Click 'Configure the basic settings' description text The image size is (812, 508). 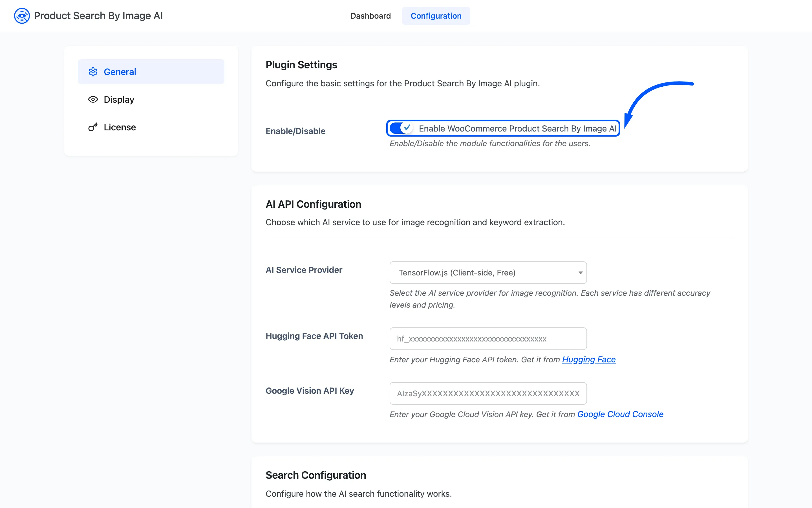pyautogui.click(x=403, y=83)
